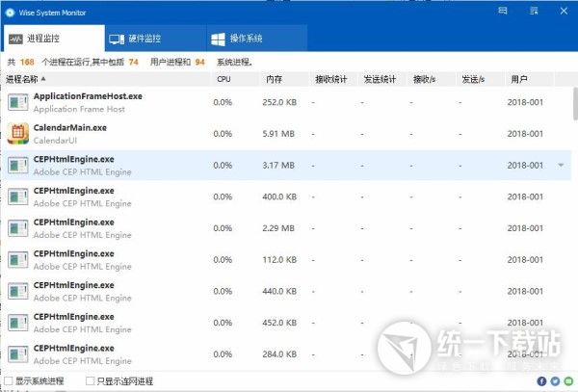Click the Application Frame Host description text
This screenshot has width=578, height=392.
(x=79, y=109)
